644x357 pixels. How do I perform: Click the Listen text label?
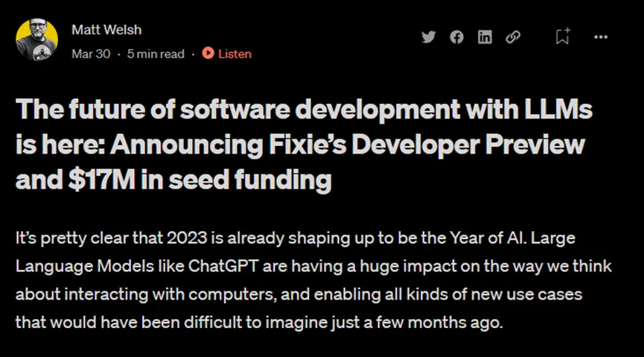pyautogui.click(x=235, y=54)
